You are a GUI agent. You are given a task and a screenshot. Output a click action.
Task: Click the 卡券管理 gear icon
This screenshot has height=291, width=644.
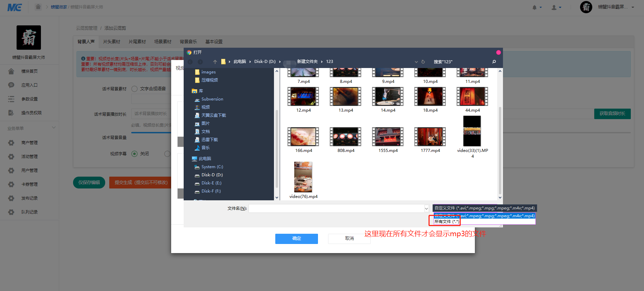point(11,184)
